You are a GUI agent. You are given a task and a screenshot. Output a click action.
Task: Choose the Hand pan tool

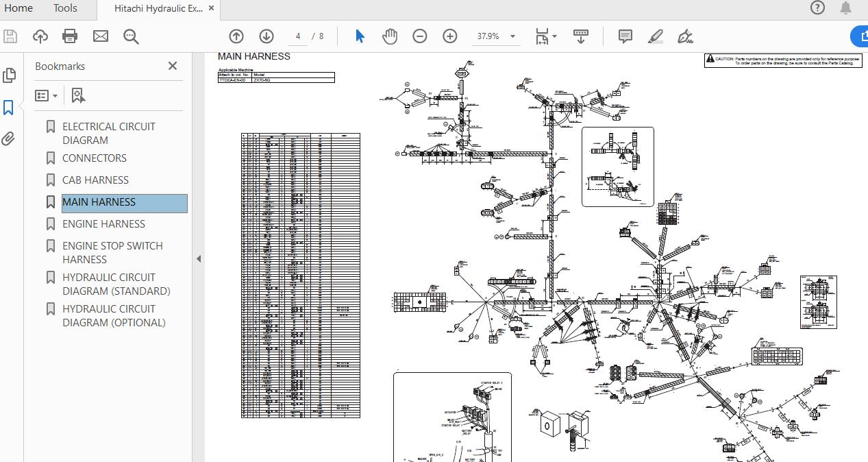(390, 36)
